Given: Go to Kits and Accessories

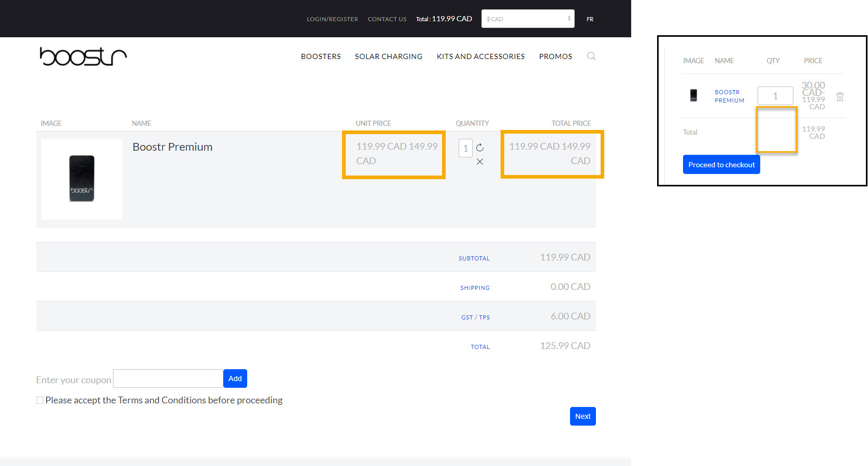Looking at the screenshot, I should tap(480, 56).
